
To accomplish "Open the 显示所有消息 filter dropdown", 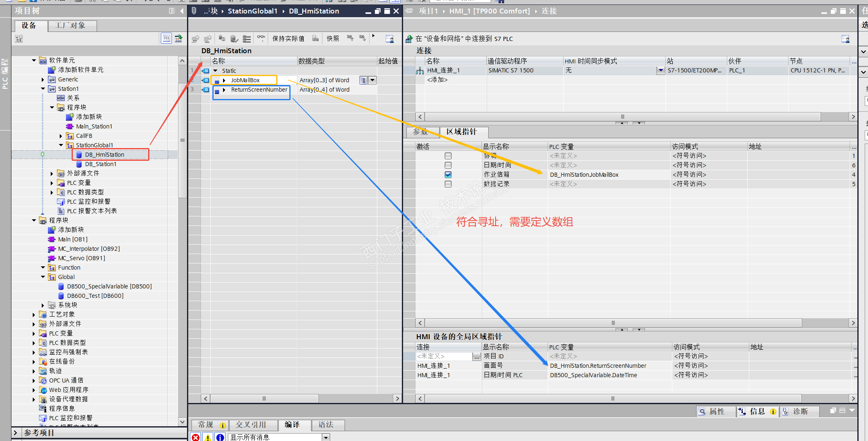I will pyautogui.click(x=326, y=437).
